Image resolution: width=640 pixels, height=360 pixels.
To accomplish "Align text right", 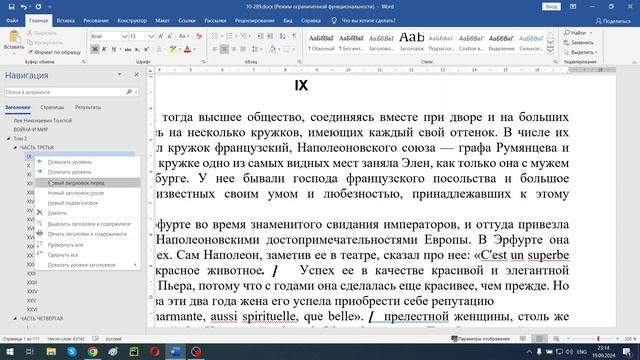I will tap(233, 49).
